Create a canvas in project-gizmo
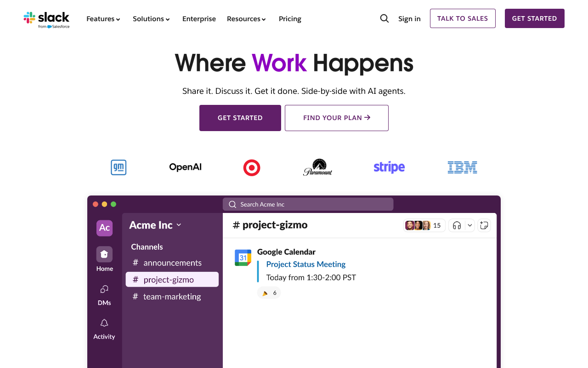588x368 pixels. point(484,225)
